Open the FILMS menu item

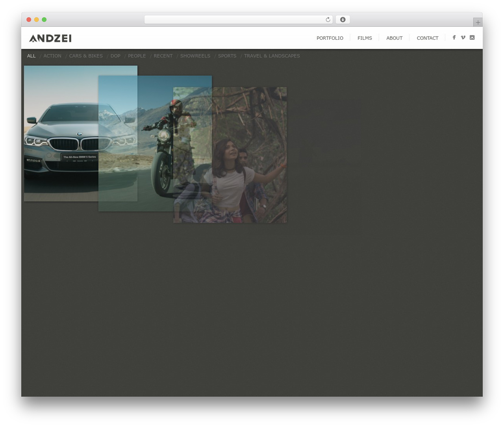pyautogui.click(x=365, y=38)
